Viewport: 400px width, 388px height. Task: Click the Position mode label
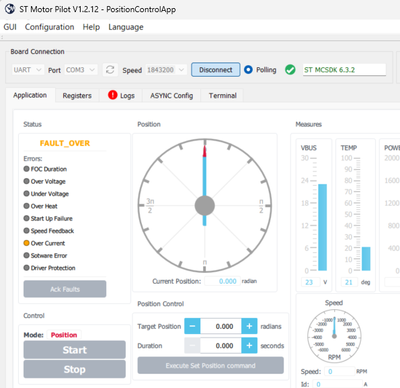coord(64,335)
